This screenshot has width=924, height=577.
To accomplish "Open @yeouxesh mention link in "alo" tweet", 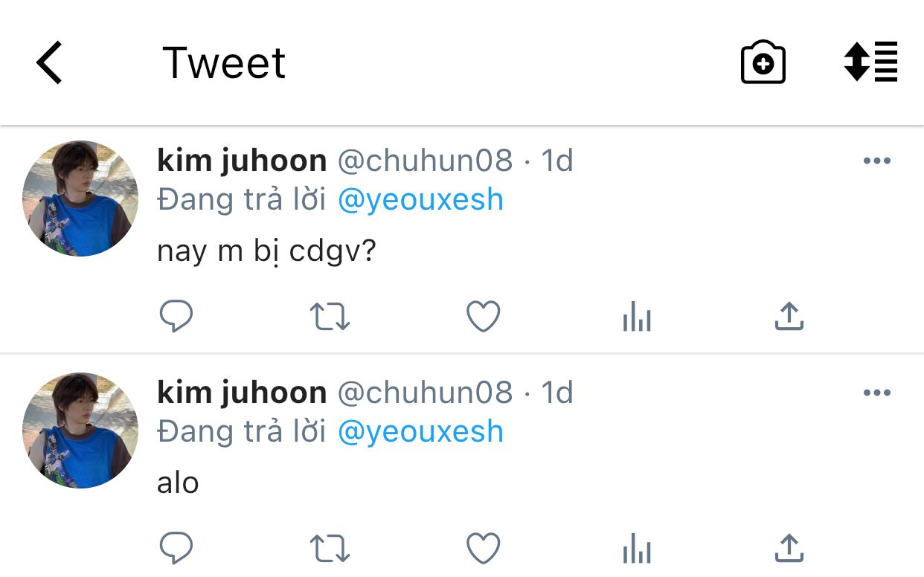I will [x=420, y=432].
